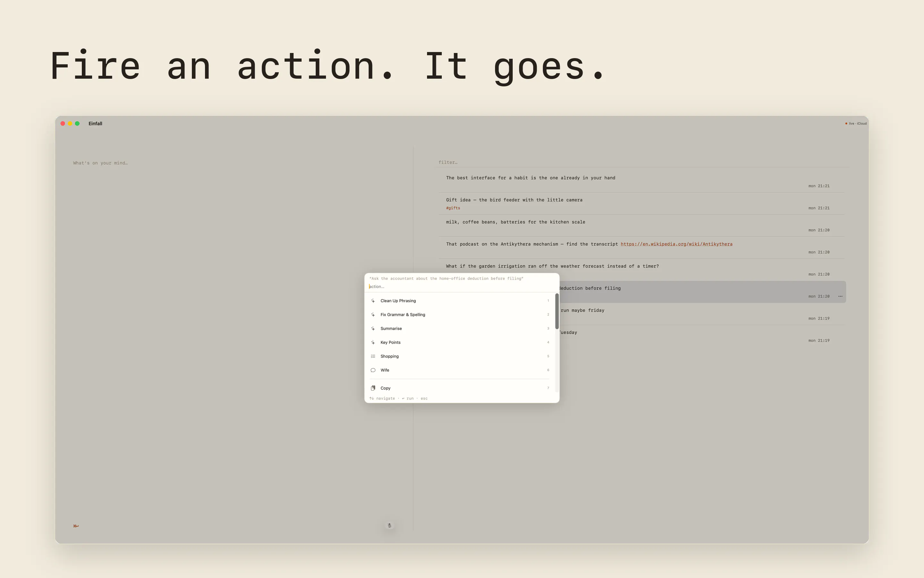Click the speech bubble icon beside Wife

(x=373, y=370)
